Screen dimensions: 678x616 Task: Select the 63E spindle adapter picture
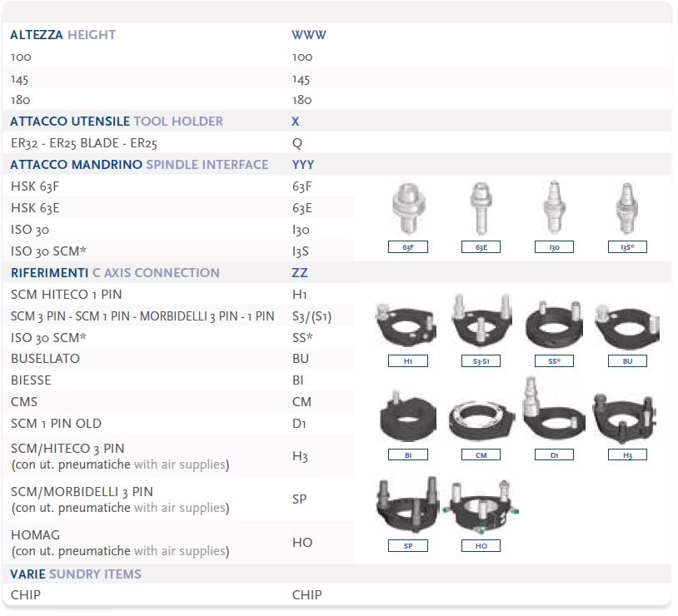(481, 211)
